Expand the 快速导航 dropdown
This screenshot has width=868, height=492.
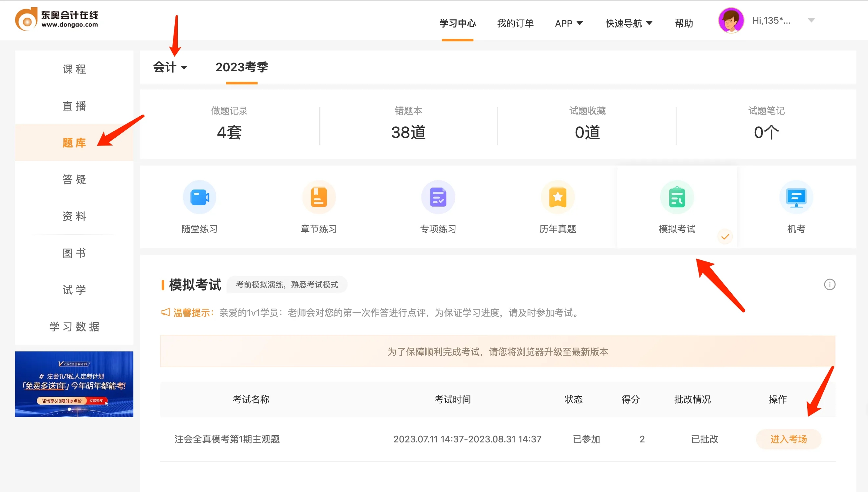click(x=628, y=23)
